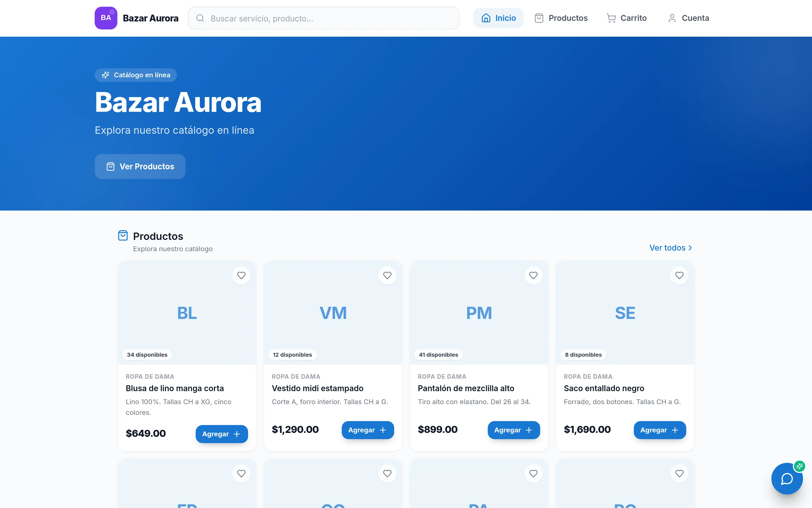Open the VM product thumbnail
Screen dimensions: 812x508
pos(333,313)
